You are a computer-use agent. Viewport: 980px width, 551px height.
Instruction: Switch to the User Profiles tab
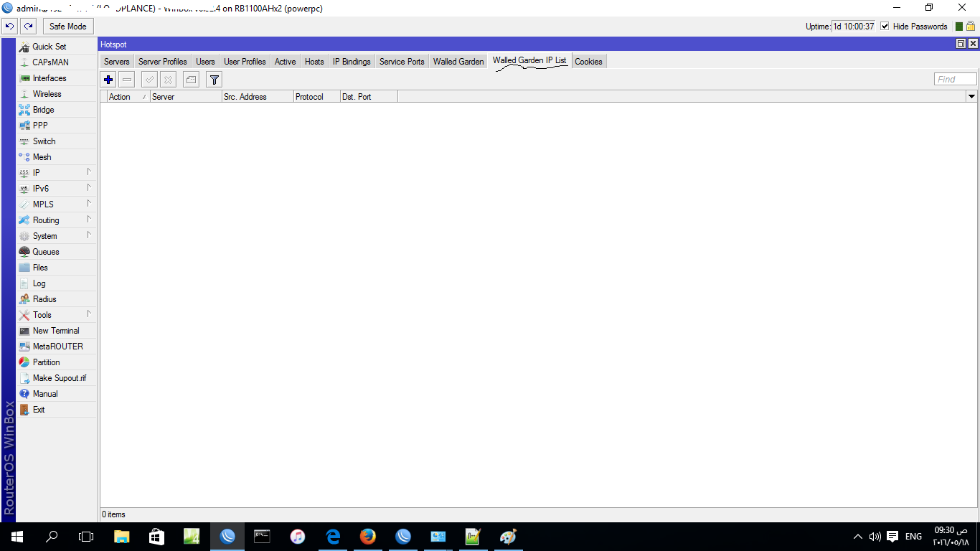point(245,62)
